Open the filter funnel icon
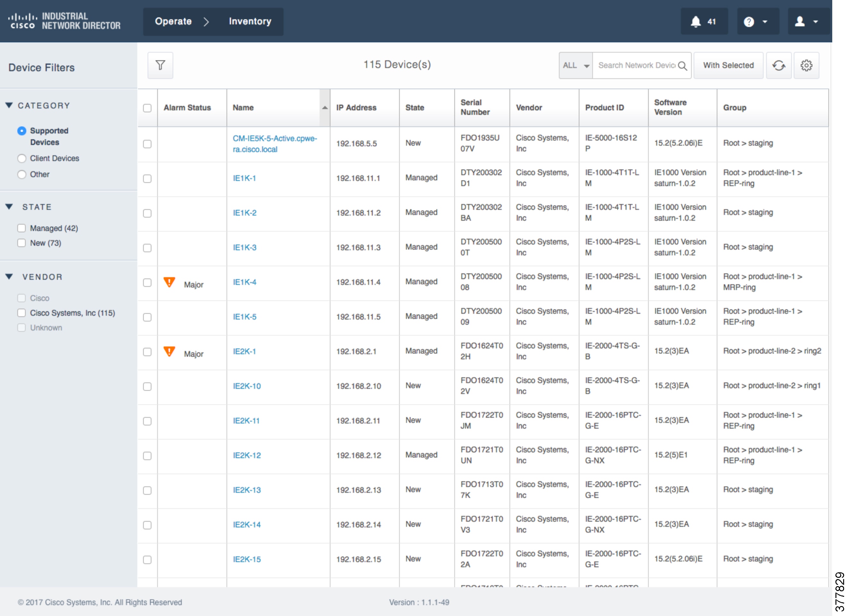The height and width of the screenshot is (616, 847). point(160,65)
